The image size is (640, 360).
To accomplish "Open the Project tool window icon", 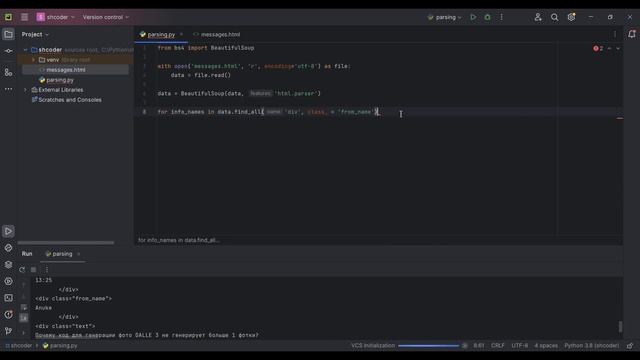I will tap(8, 34).
